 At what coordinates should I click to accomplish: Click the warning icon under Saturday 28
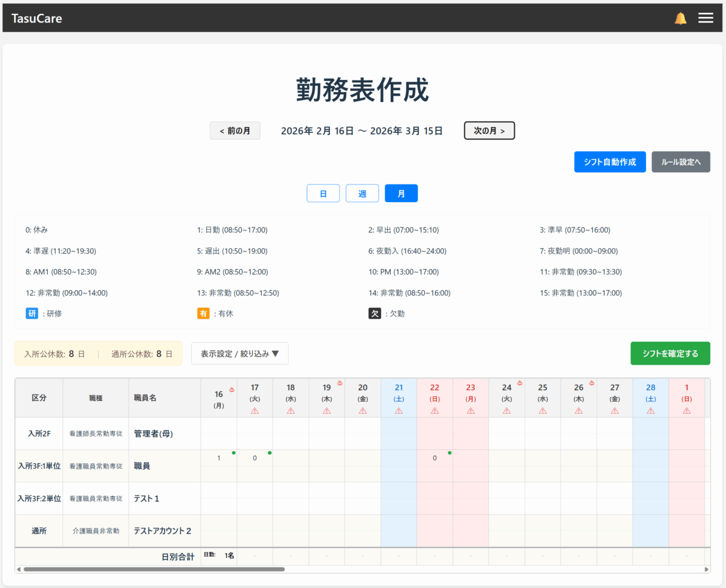[x=650, y=410]
